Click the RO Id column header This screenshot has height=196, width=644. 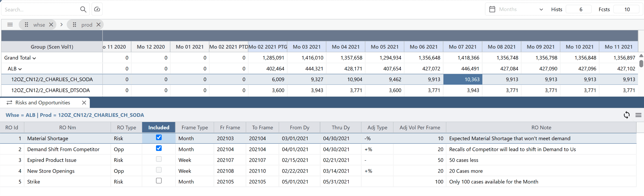pos(12,128)
